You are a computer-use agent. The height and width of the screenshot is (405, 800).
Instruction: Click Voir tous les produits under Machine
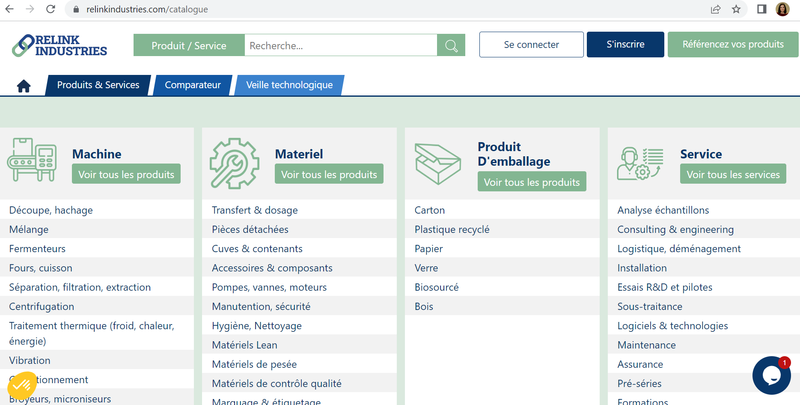coord(126,174)
